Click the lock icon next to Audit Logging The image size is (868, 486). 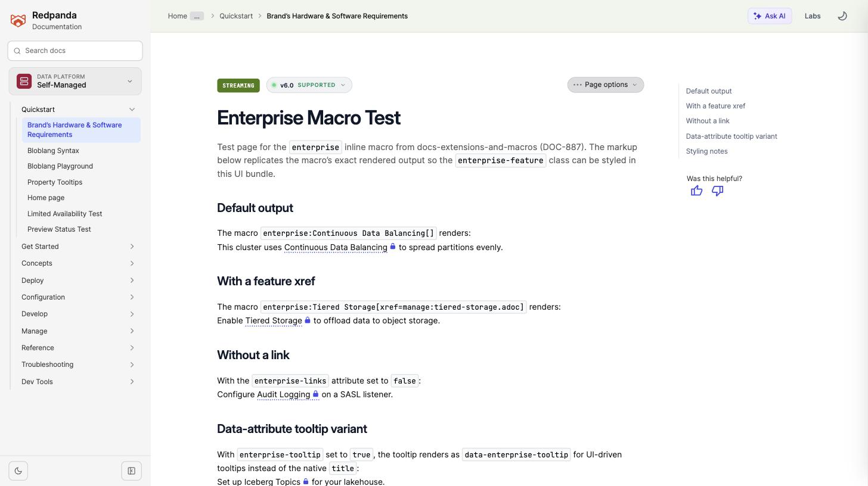pyautogui.click(x=316, y=394)
